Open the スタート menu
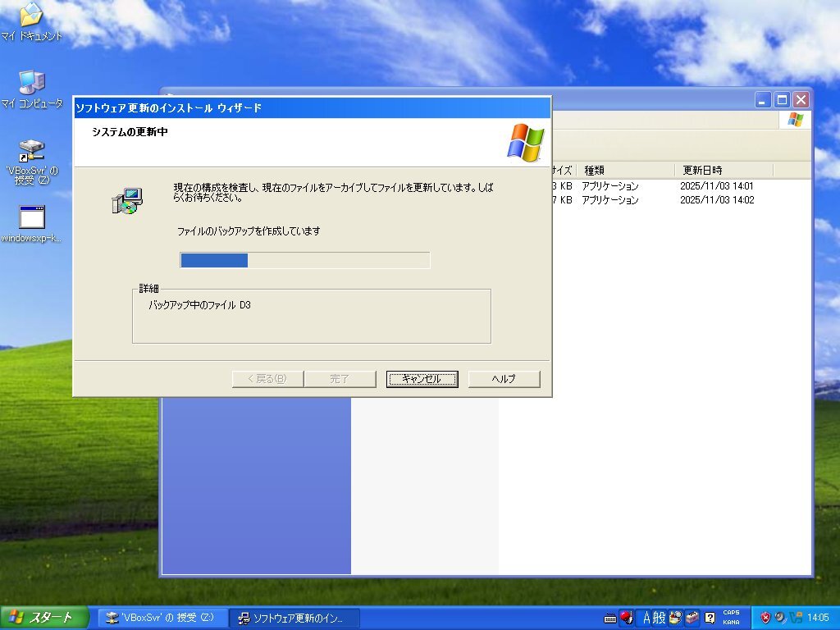Image resolution: width=840 pixels, height=630 pixels. click(x=44, y=618)
